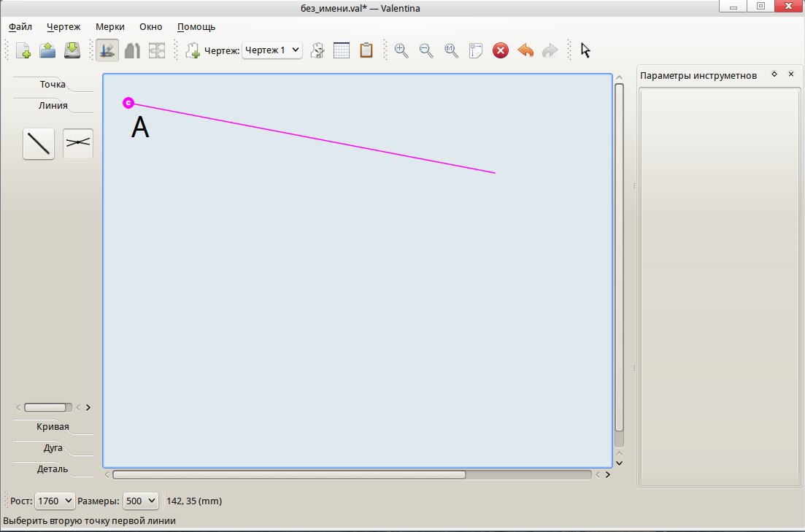Image resolution: width=805 pixels, height=532 pixels.
Task: Switch to Draw mode
Action: click(107, 50)
